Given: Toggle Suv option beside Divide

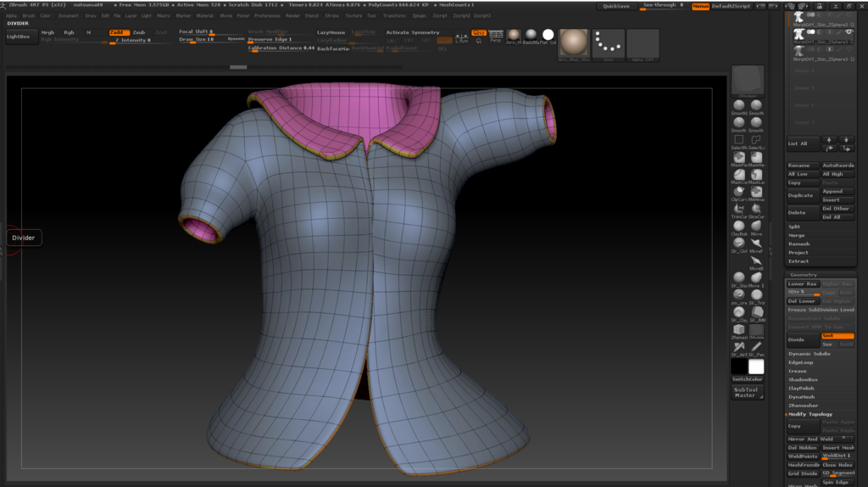Looking at the screenshot, I should pyautogui.click(x=829, y=344).
